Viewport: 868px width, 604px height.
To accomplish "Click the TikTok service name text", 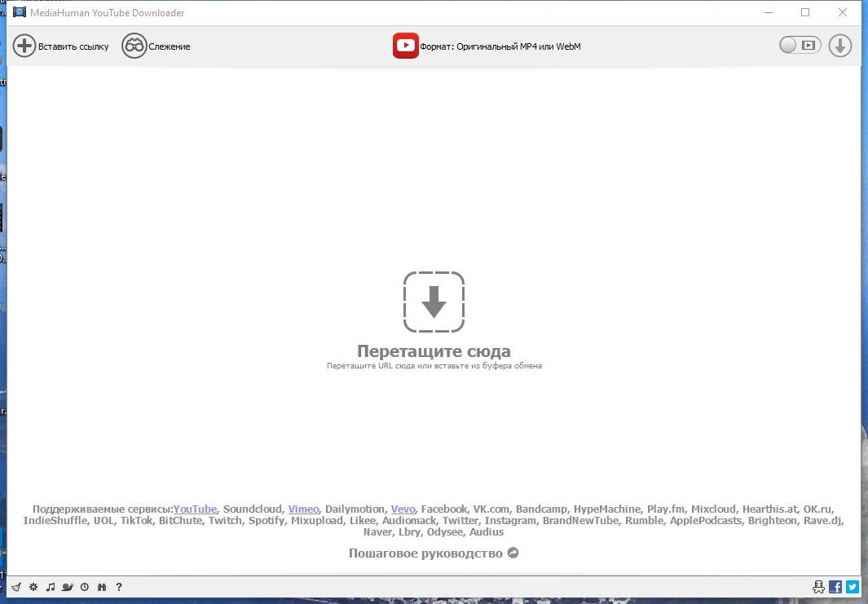I will [136, 520].
